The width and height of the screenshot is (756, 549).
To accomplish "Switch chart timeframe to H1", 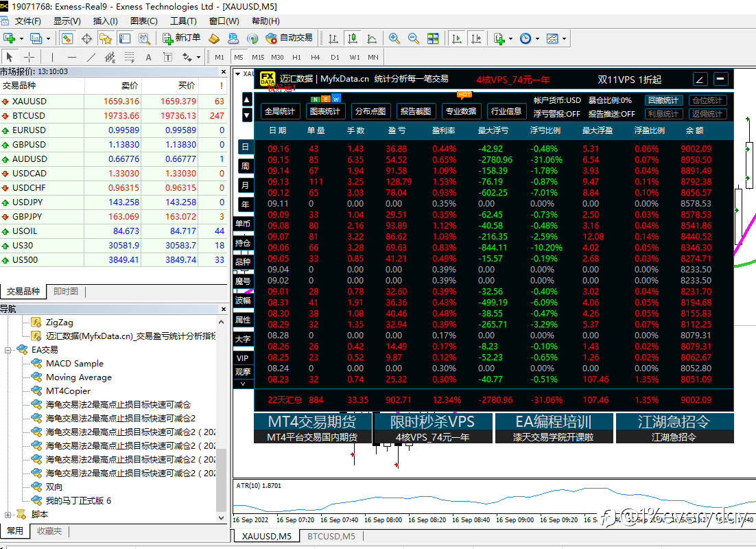I will click(296, 57).
